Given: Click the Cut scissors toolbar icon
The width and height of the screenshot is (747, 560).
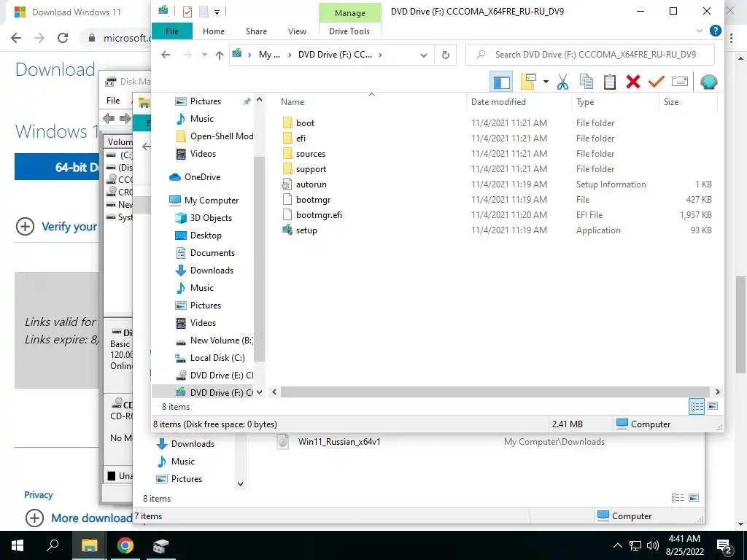Looking at the screenshot, I should [562, 82].
